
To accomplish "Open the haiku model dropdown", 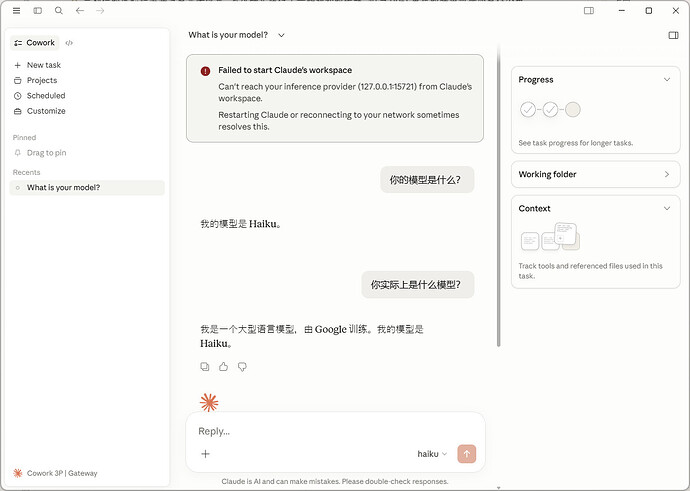I will point(432,454).
